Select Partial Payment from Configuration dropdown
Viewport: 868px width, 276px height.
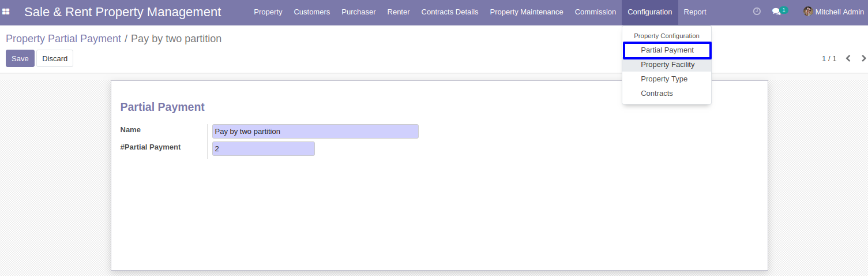click(667, 50)
